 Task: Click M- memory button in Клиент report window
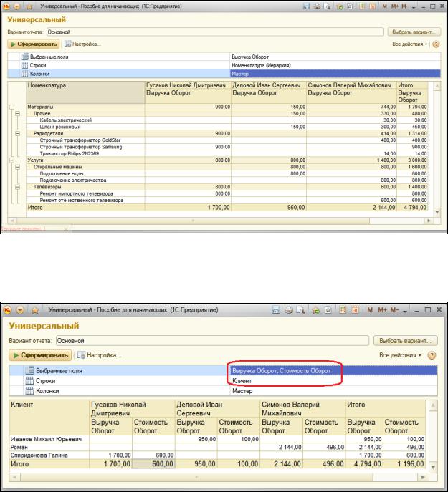[x=394, y=310]
